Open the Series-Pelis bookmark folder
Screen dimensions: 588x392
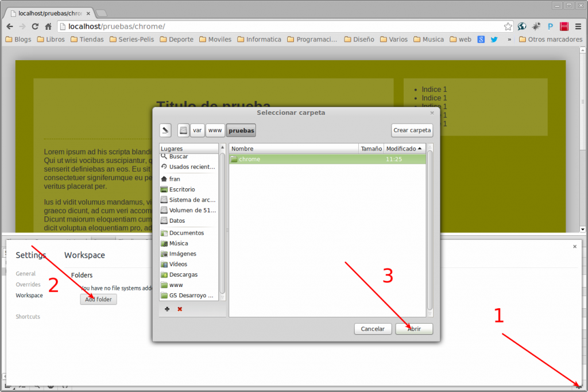pos(131,39)
